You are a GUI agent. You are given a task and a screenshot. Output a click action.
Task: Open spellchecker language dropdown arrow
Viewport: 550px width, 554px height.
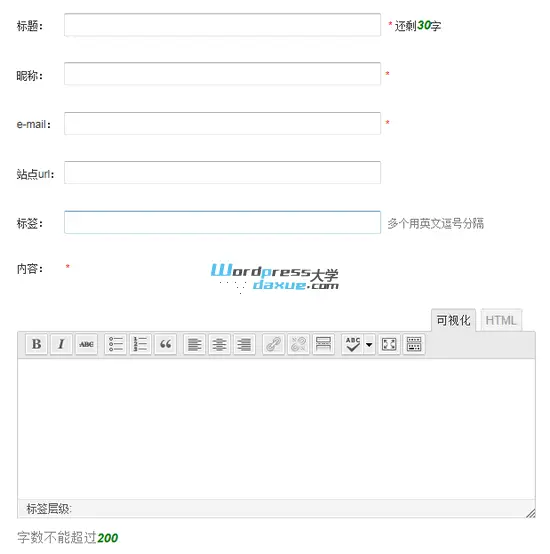click(x=369, y=344)
